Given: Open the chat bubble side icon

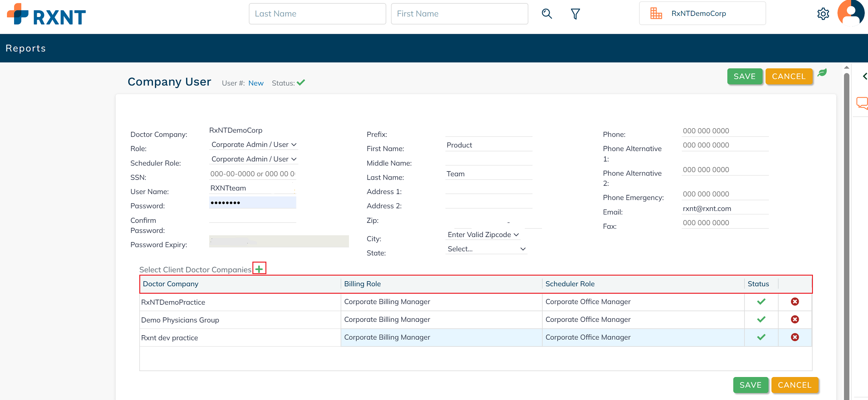Looking at the screenshot, I should click(x=862, y=103).
